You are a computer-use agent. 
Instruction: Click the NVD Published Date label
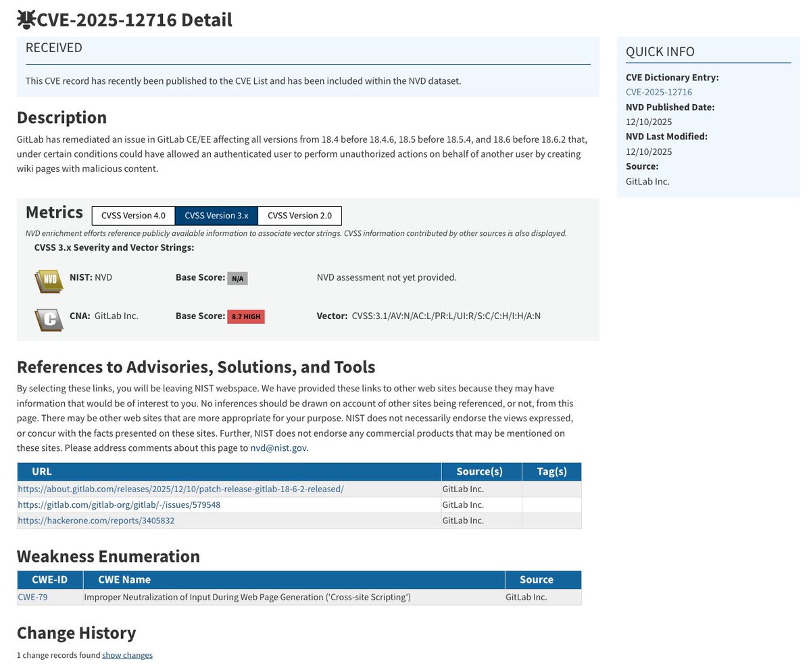click(x=670, y=107)
